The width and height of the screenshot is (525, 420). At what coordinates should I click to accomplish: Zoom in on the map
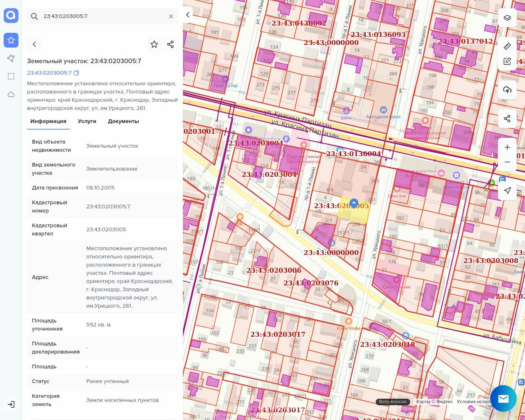507,147
